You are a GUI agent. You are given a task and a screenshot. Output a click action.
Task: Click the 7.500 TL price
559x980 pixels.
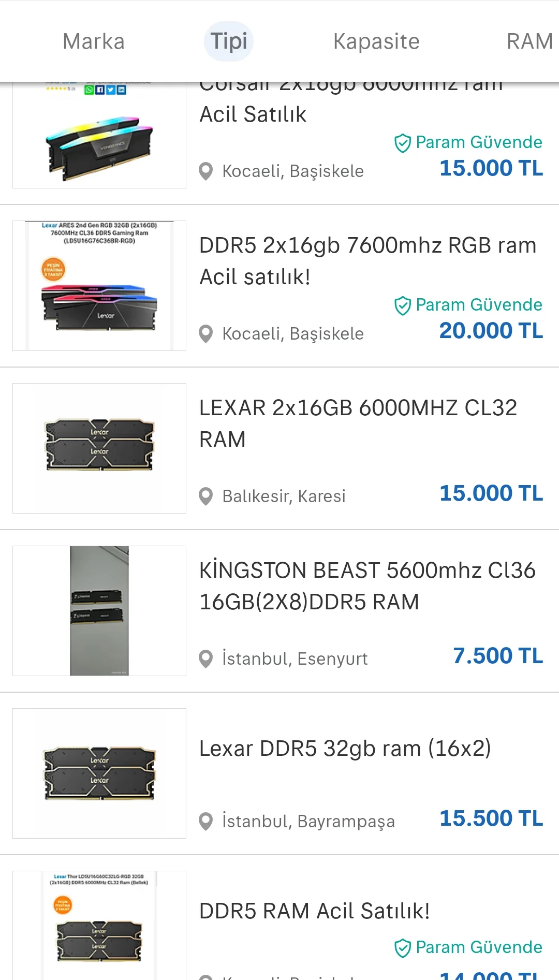(x=498, y=656)
